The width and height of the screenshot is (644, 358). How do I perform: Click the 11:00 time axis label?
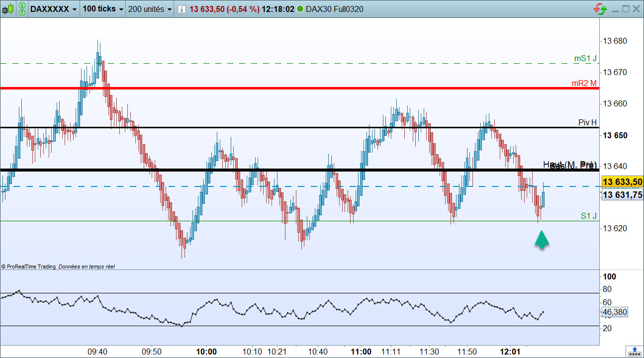[x=361, y=352]
